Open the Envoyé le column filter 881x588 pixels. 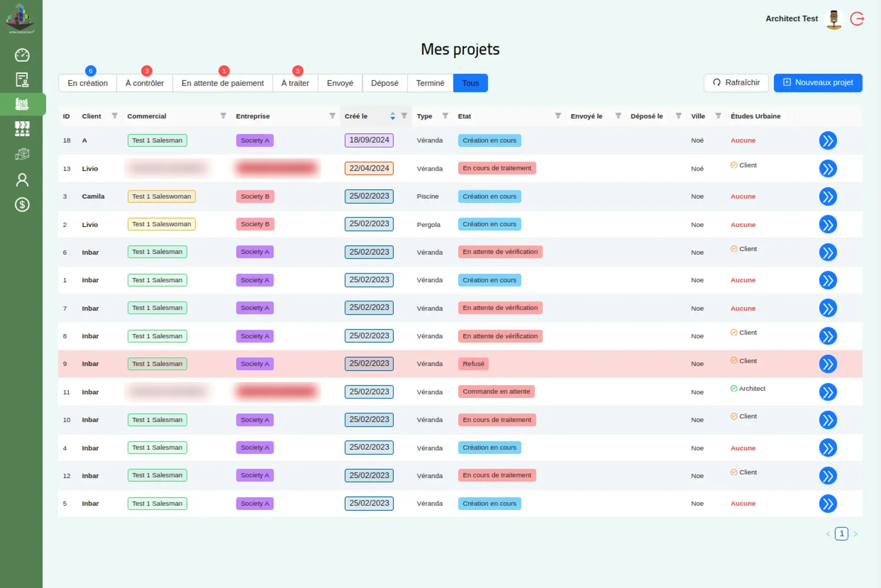click(x=618, y=116)
